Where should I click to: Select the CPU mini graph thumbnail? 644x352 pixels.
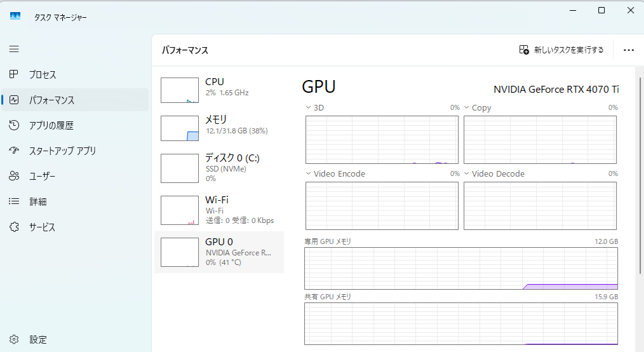(x=180, y=90)
